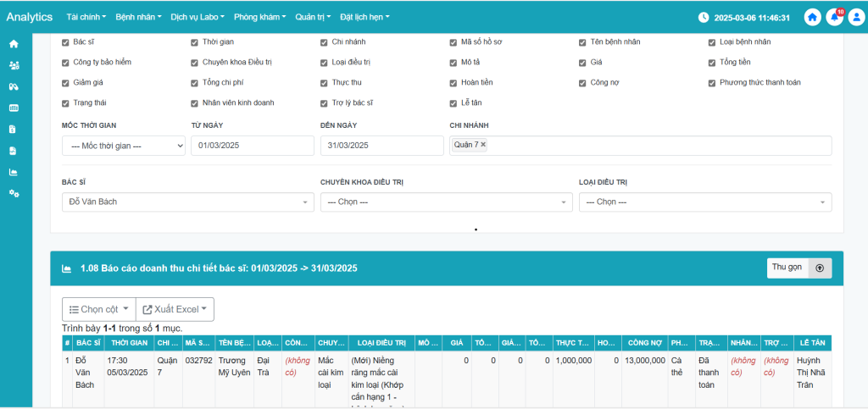Open the Mốc thời gian dropdown
This screenshot has width=868, height=409.
pyautogui.click(x=124, y=146)
